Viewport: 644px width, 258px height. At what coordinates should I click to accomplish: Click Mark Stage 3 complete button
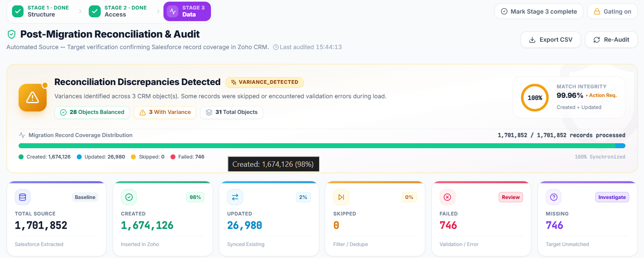tap(539, 11)
